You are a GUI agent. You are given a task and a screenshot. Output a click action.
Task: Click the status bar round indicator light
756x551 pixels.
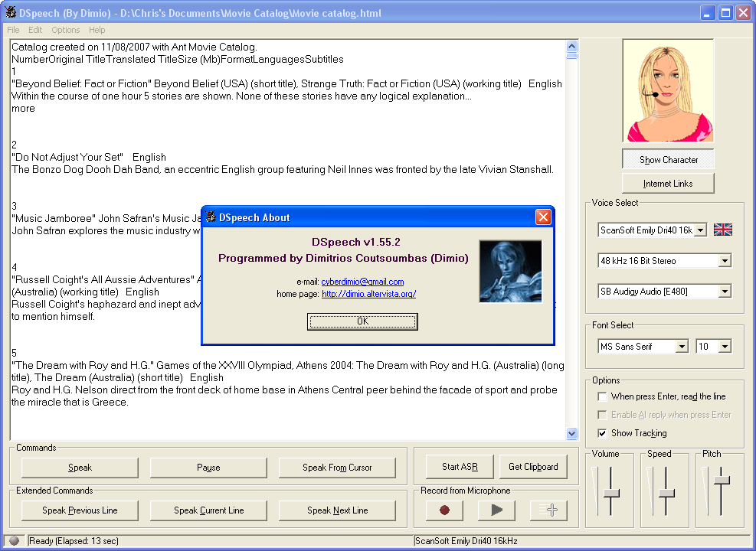(14, 541)
